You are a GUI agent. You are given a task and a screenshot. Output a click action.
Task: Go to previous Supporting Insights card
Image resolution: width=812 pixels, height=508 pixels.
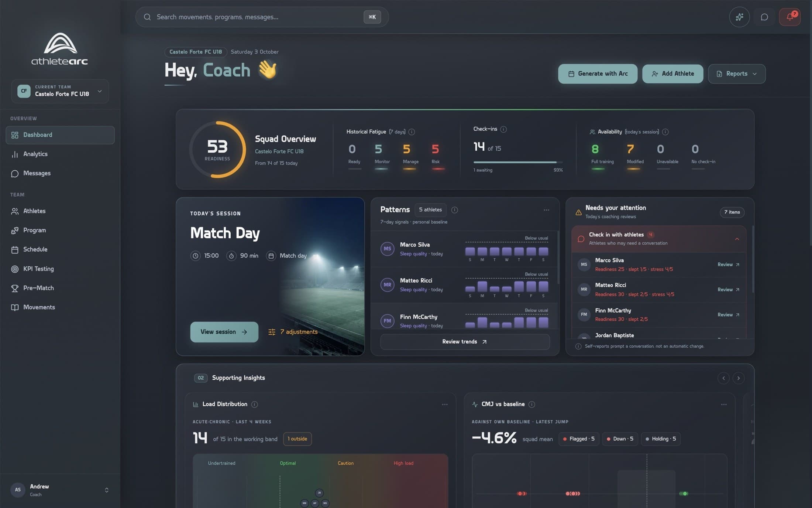click(723, 378)
